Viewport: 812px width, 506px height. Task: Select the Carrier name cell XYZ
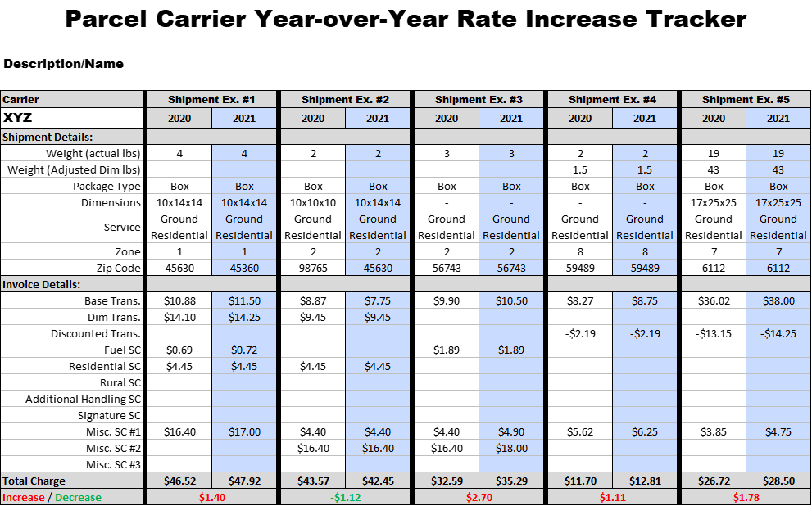(71, 118)
